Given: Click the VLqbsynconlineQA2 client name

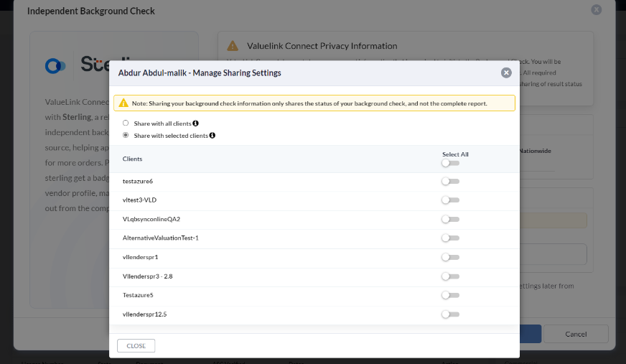Looking at the screenshot, I should pyautogui.click(x=151, y=219).
